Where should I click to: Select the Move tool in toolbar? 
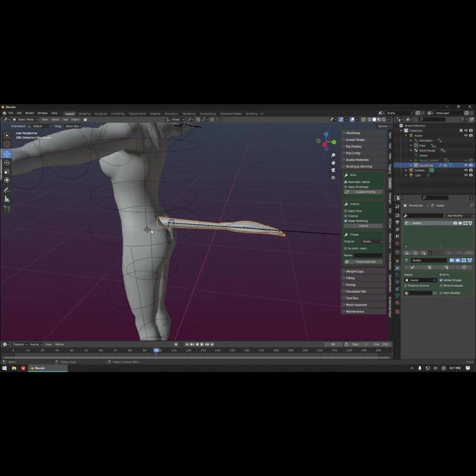[7, 154]
